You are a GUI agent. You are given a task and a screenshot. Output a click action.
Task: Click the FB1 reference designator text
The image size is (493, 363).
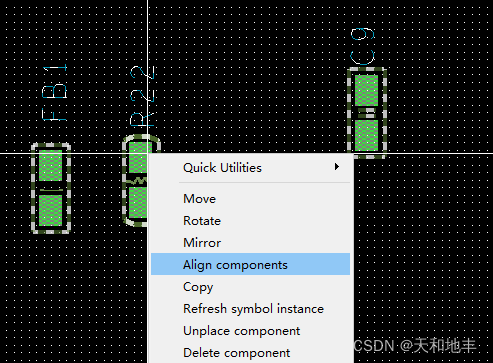coord(55,92)
